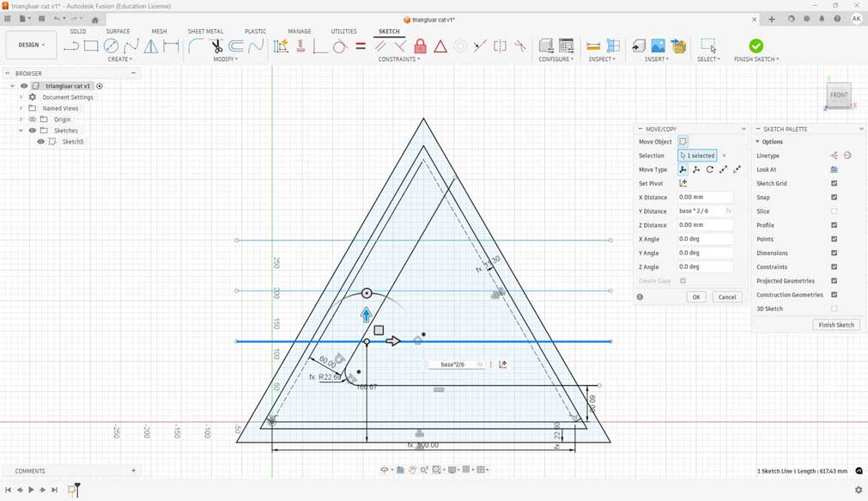Click the Symmetry constraint icon
Screen dimensions: 868x501
(x=500, y=46)
